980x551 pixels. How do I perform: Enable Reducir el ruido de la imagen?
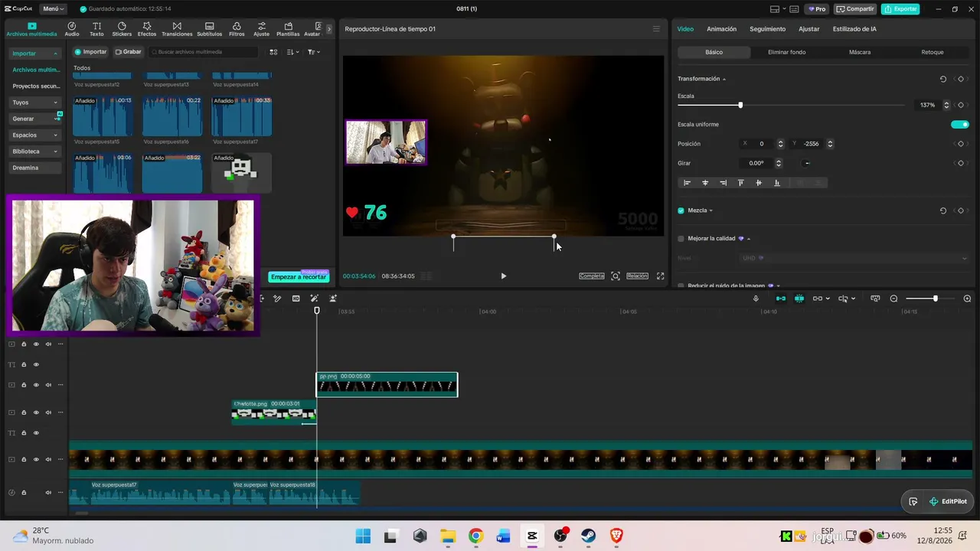(681, 285)
